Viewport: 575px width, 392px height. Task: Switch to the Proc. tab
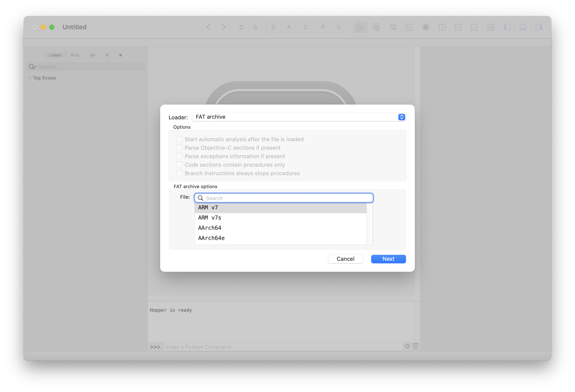pos(75,55)
